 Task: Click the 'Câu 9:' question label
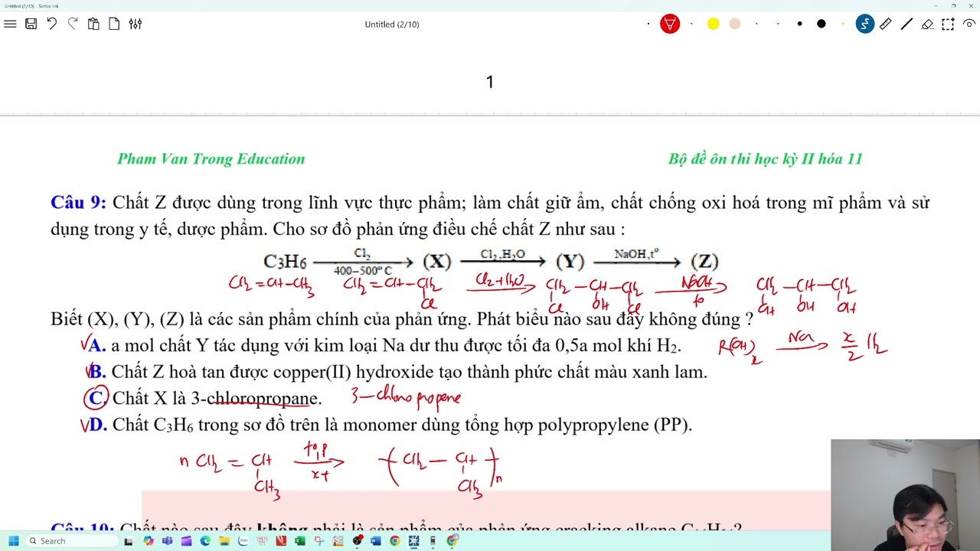coord(78,203)
